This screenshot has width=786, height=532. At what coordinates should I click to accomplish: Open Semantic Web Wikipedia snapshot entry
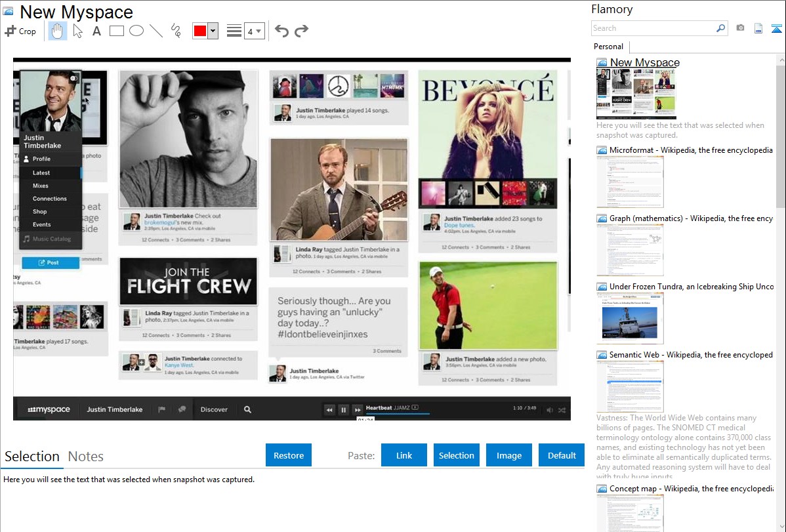pyautogui.click(x=691, y=354)
